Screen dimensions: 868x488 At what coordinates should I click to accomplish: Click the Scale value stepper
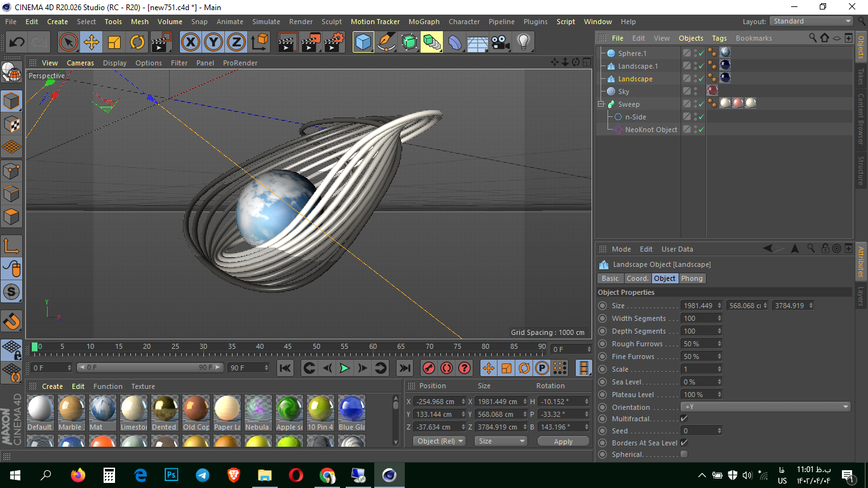(719, 369)
